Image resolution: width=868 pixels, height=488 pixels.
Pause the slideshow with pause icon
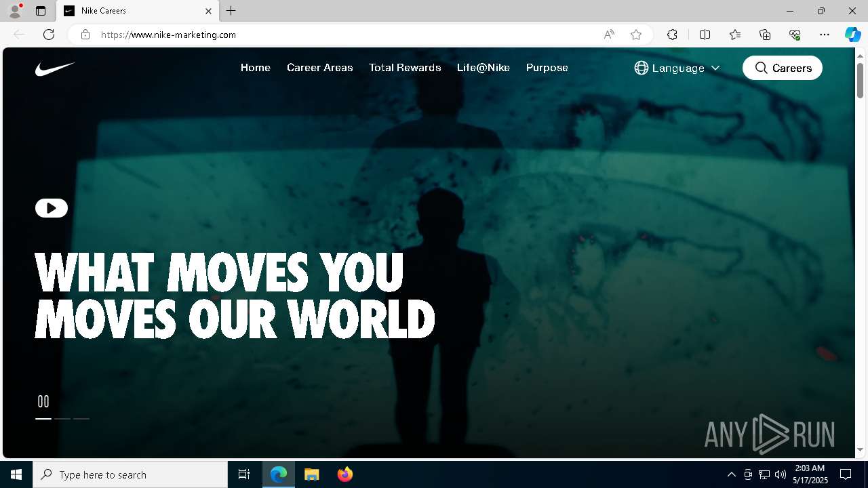[43, 401]
